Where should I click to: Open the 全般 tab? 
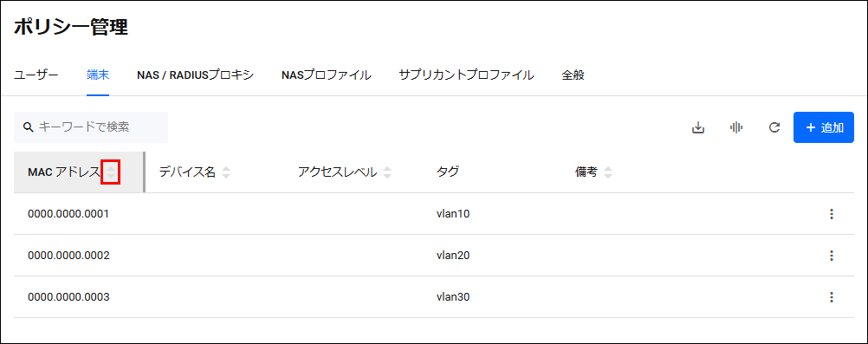[x=573, y=75]
